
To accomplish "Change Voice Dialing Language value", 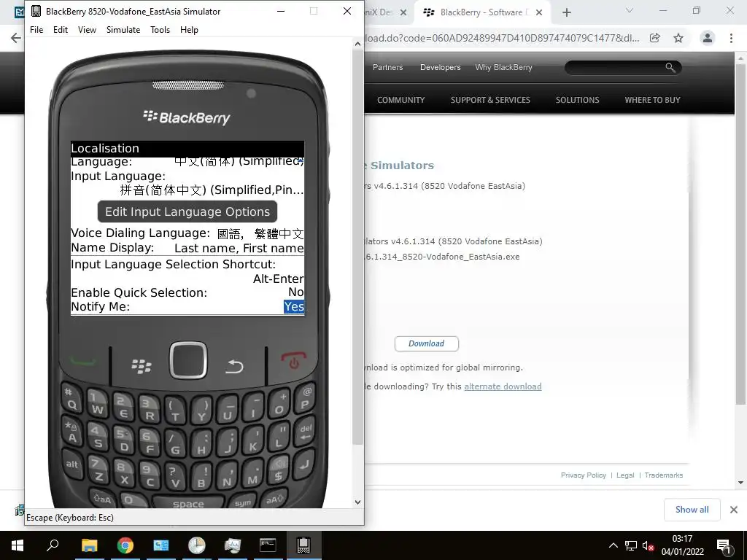I will tap(260, 234).
